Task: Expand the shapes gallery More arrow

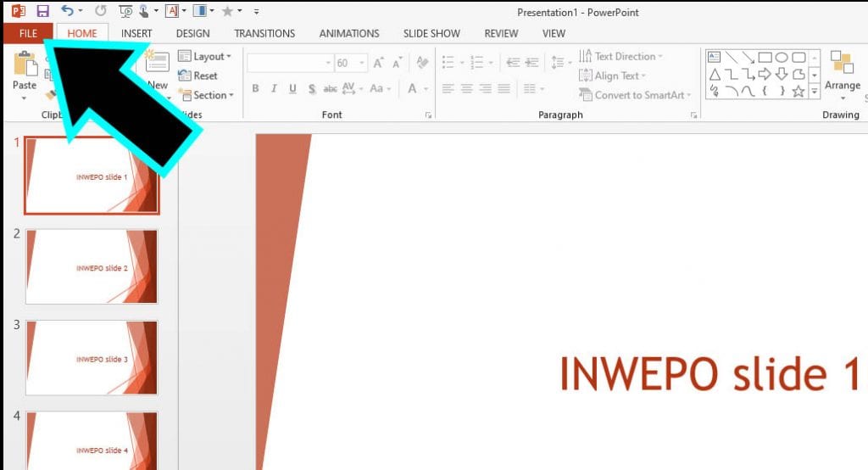Action: point(815,92)
